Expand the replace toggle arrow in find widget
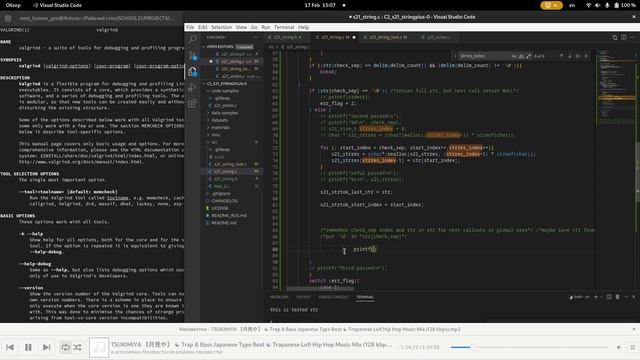Viewport: 640px width, 360px height. (x=455, y=56)
